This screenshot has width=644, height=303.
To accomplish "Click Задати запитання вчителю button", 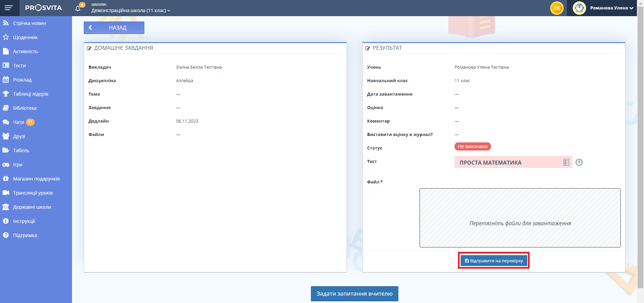I will click(354, 294).
